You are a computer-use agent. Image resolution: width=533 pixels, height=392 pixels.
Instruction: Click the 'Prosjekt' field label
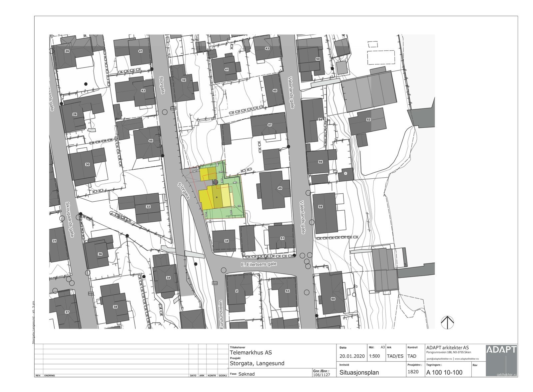point(235,358)
